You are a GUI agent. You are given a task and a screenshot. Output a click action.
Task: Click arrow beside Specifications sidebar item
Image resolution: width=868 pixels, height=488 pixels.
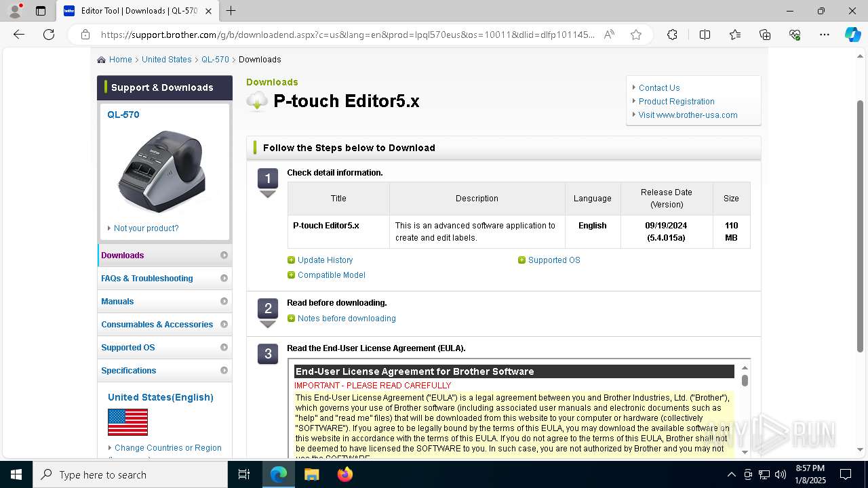(x=224, y=371)
